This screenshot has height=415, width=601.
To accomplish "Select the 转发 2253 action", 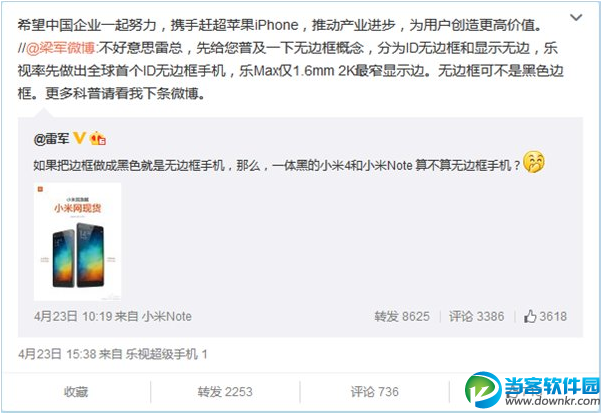I will tap(225, 392).
